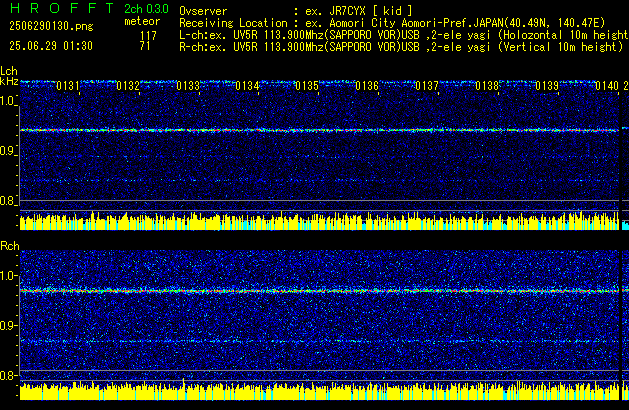This screenshot has width=629, height=410.
Task: Click the R-ch UV5R Vertical yagi line
Action: coord(401,47)
